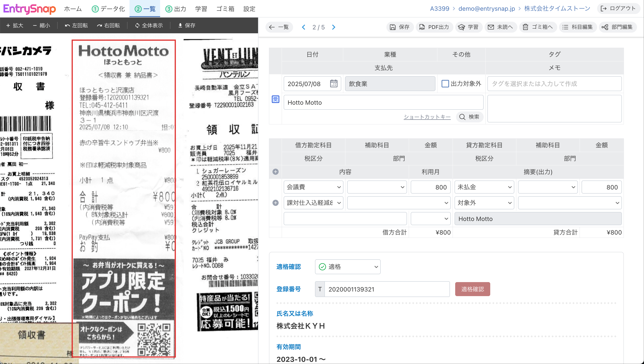Rotate the receipt image right (右回転)

(108, 25)
